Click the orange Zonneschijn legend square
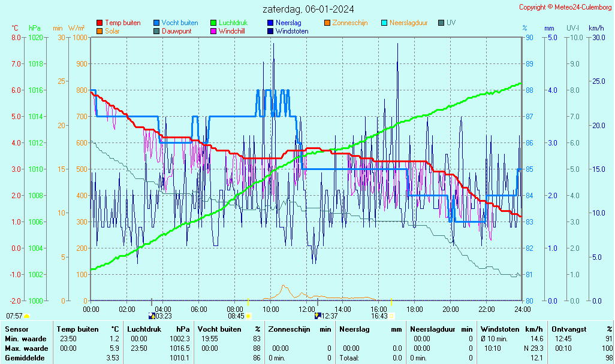This screenshot has width=615, height=364. [327, 23]
